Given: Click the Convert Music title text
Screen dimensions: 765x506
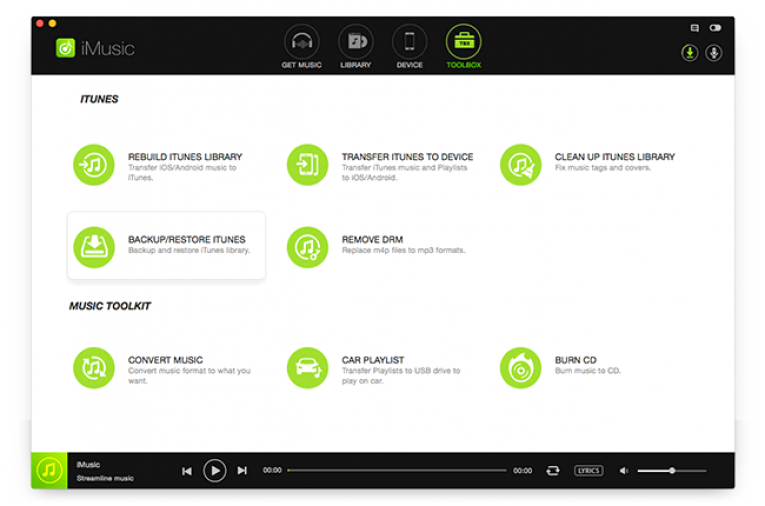Looking at the screenshot, I should click(165, 360).
